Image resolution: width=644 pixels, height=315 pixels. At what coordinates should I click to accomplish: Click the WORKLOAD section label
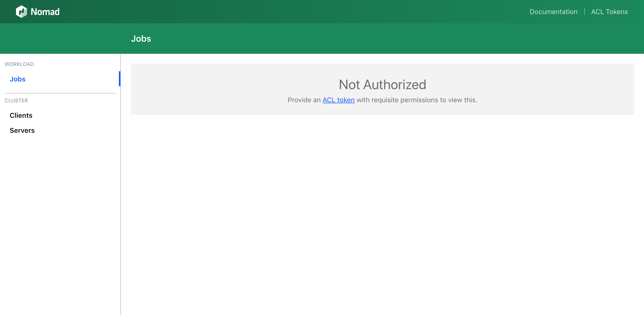19,64
